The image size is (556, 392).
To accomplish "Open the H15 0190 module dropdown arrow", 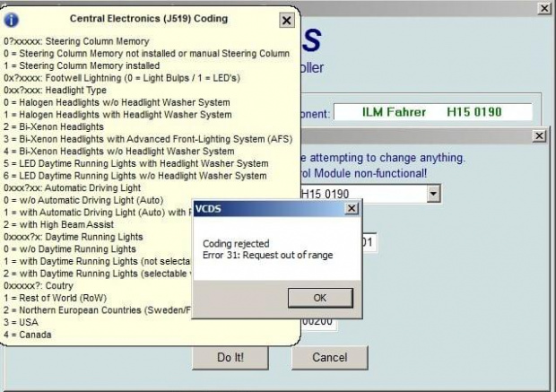I will [x=433, y=194].
